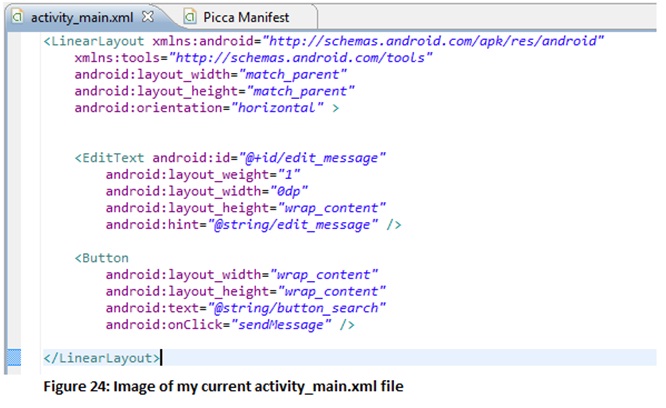This screenshot has width=666, height=408.
Task: Click the gutter marker beside closing LinearLayout line
Action: click(12, 357)
